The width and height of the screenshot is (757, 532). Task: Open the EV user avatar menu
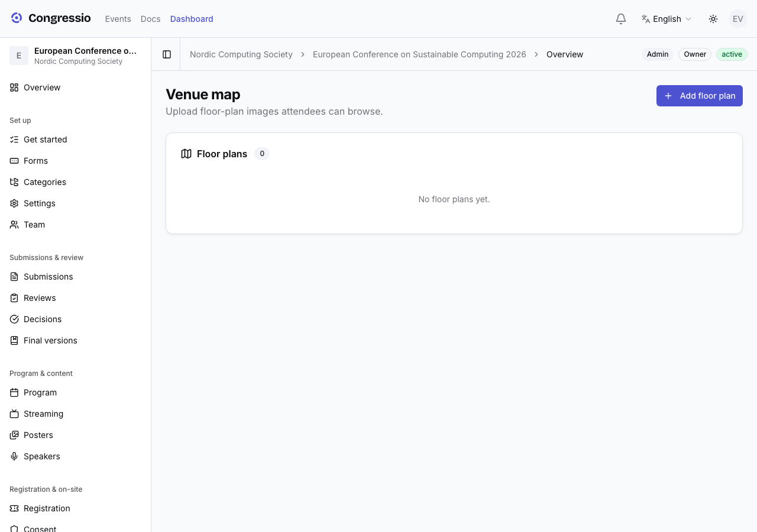(738, 19)
